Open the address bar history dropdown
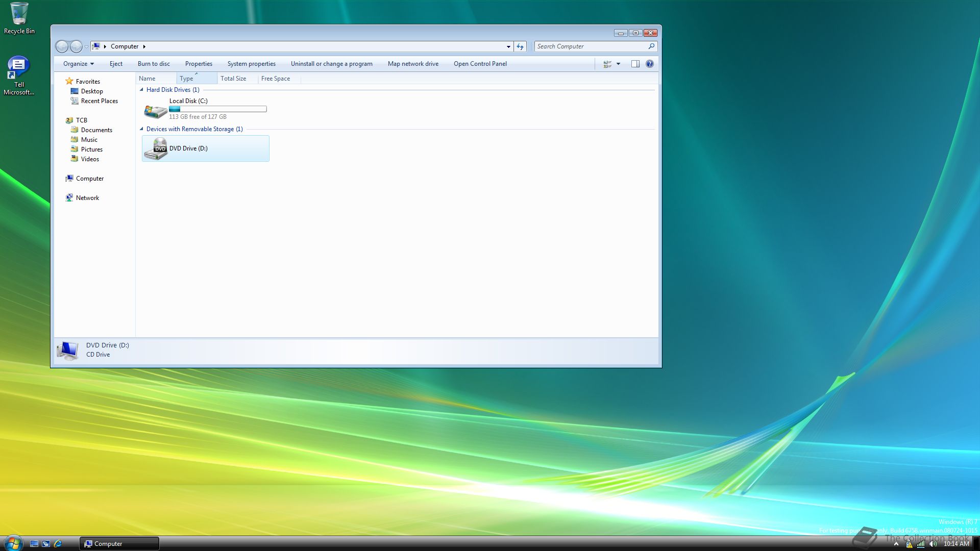The height and width of the screenshot is (551, 980). [508, 46]
